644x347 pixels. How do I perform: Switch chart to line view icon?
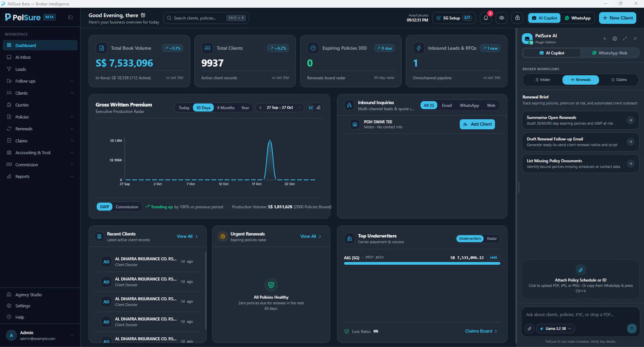[x=311, y=108]
